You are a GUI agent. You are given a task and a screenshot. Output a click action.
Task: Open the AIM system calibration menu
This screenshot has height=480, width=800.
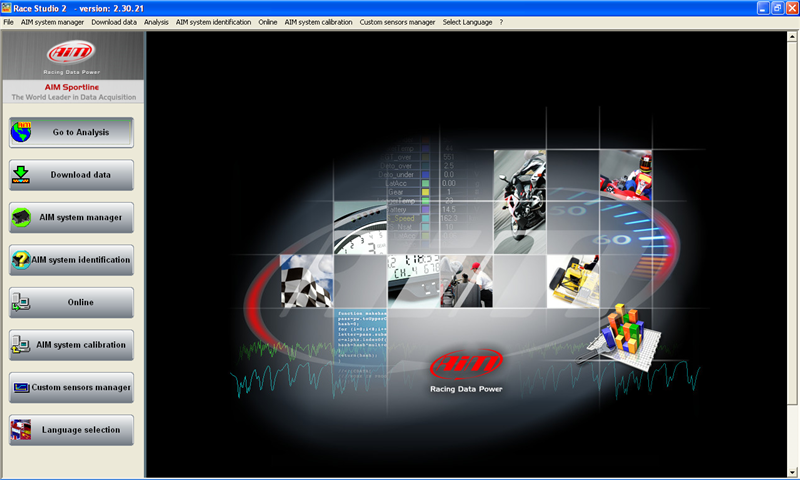[x=318, y=22]
